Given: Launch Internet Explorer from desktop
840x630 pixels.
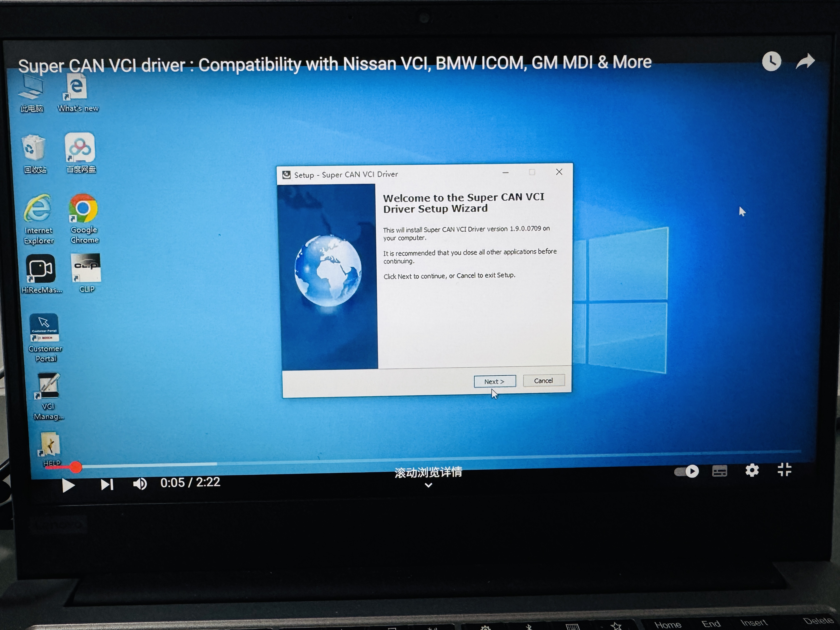Looking at the screenshot, I should tap(38, 219).
